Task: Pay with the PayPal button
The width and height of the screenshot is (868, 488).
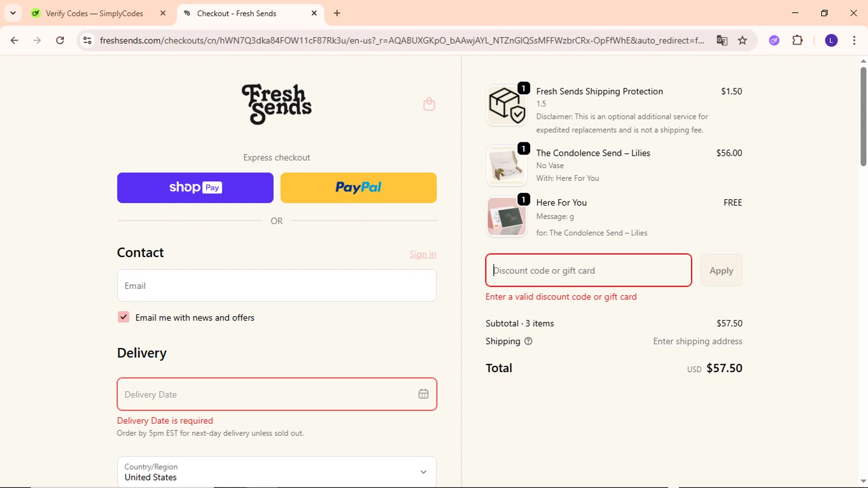Action: tap(358, 188)
